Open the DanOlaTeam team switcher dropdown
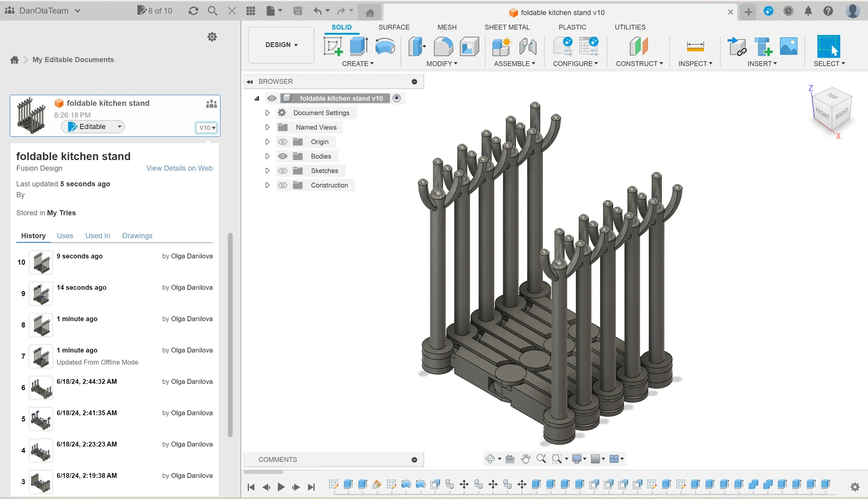This screenshot has height=499, width=868. click(43, 11)
